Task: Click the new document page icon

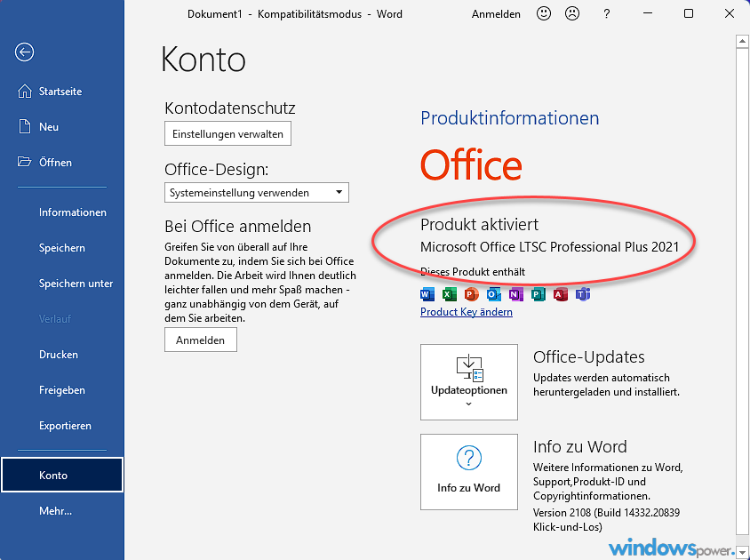Action: click(24, 127)
